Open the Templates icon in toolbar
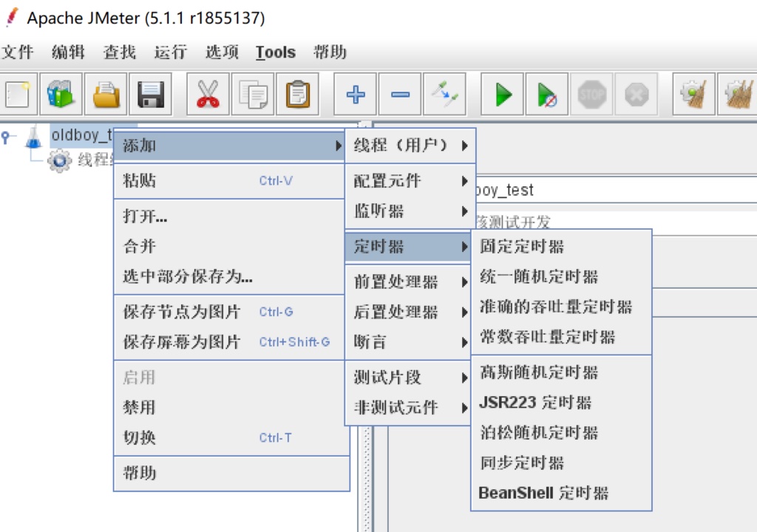The height and width of the screenshot is (532, 757). click(x=61, y=95)
